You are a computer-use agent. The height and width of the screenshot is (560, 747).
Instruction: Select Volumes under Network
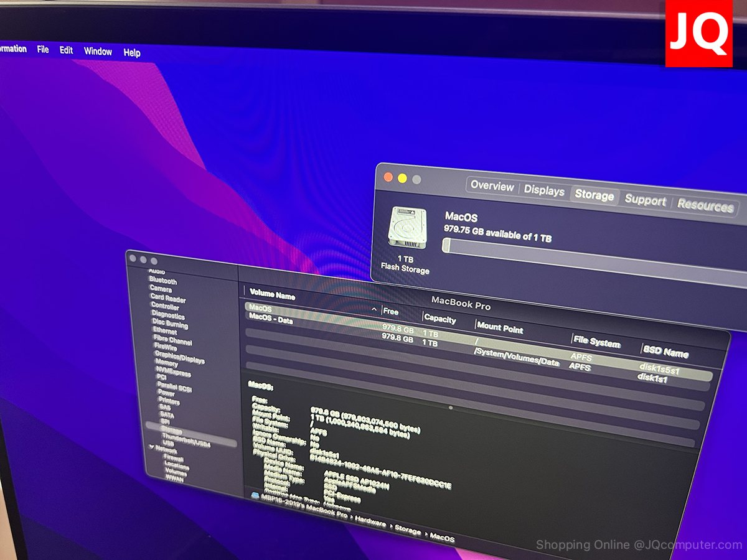click(x=176, y=473)
